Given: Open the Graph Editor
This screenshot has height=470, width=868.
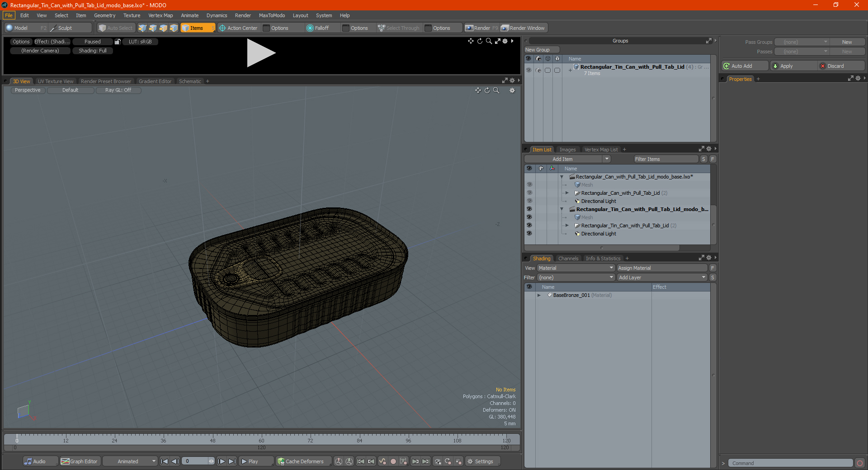Looking at the screenshot, I should [79, 461].
